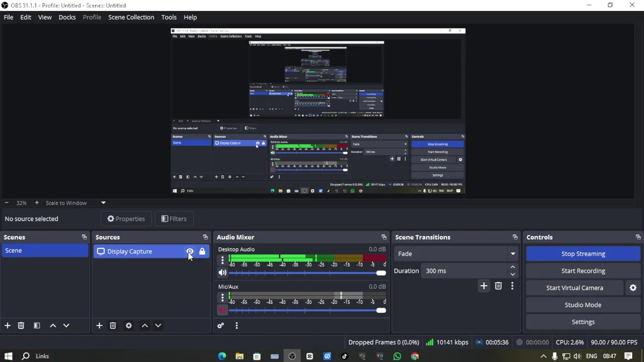The height and width of the screenshot is (362, 644).
Task: Open scene filters icon in Scenes dock
Action: pos(37,326)
